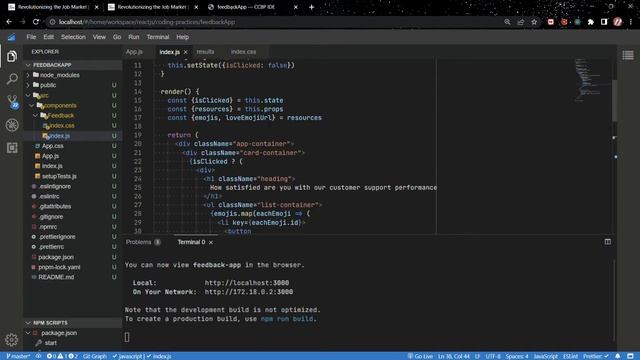Viewport: 640px width, 360px height.
Task: Open the settings gear in activity bar
Action: [11, 339]
